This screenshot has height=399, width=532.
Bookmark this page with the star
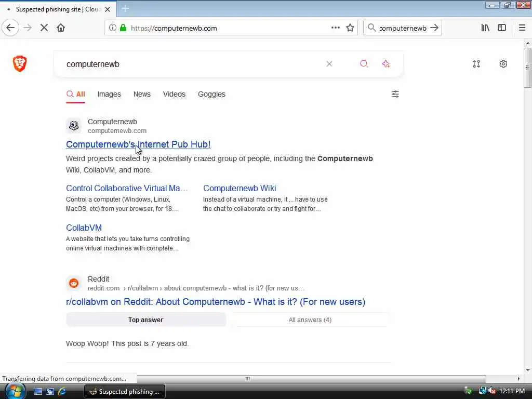click(x=350, y=28)
